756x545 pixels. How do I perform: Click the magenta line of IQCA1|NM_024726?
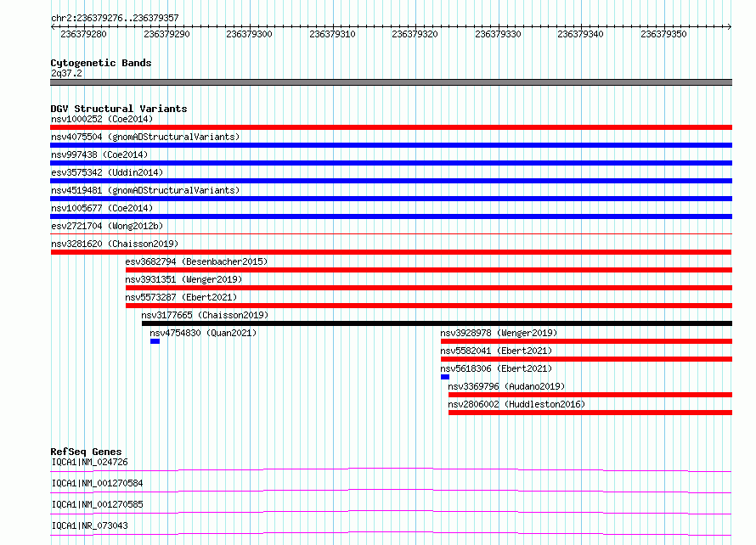(391, 469)
